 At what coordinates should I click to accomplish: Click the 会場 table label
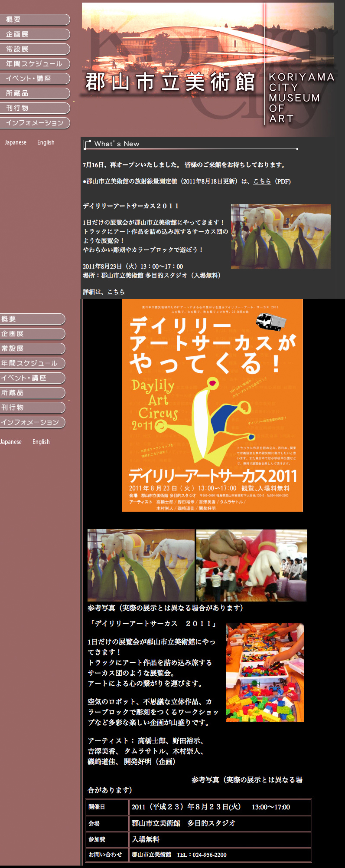(94, 823)
